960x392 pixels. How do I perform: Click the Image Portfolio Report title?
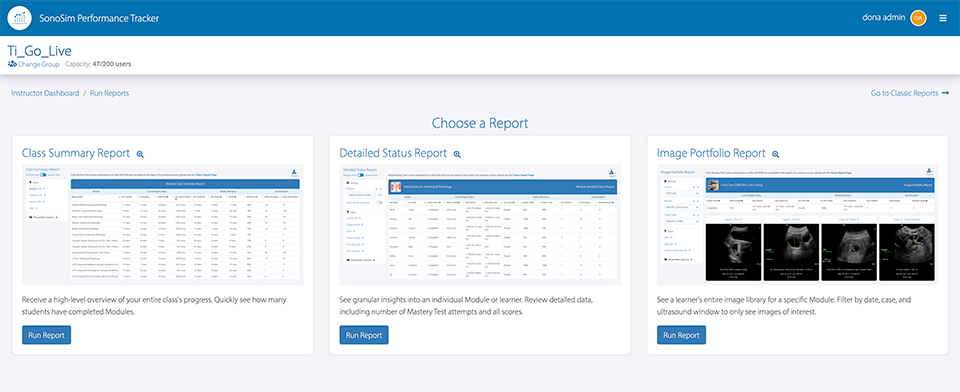tap(711, 153)
